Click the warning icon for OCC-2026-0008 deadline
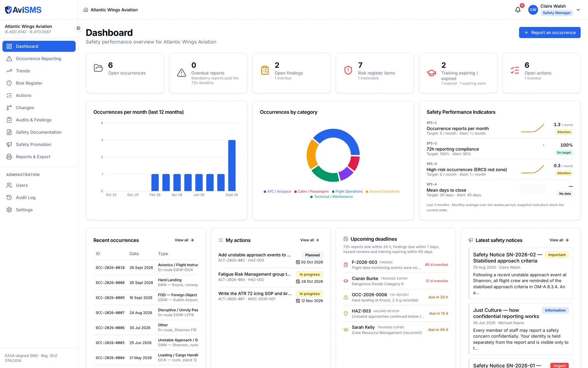The image size is (588, 368). pos(346,297)
